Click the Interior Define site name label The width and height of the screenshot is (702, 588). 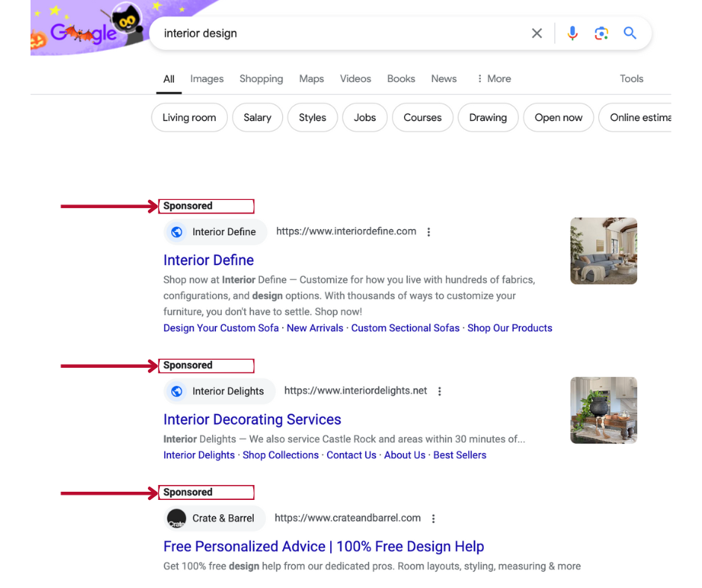point(224,232)
